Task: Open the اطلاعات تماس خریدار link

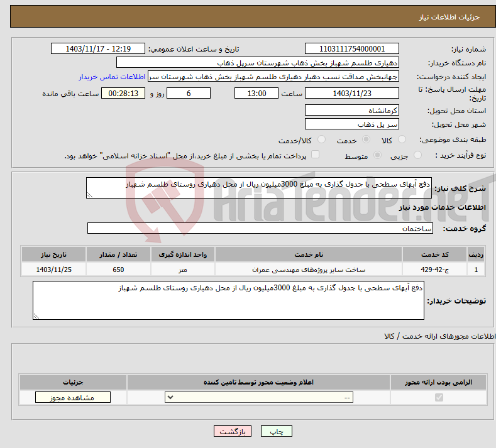Action: click(112, 77)
